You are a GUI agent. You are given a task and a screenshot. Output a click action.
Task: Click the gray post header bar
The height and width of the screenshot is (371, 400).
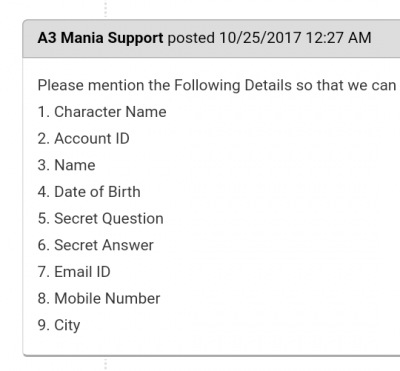coord(211,39)
